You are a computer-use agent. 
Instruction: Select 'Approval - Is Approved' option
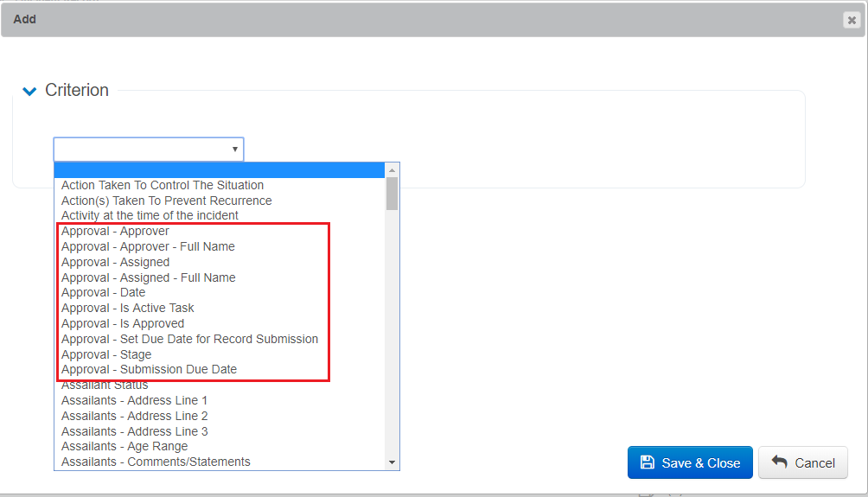pyautogui.click(x=122, y=323)
